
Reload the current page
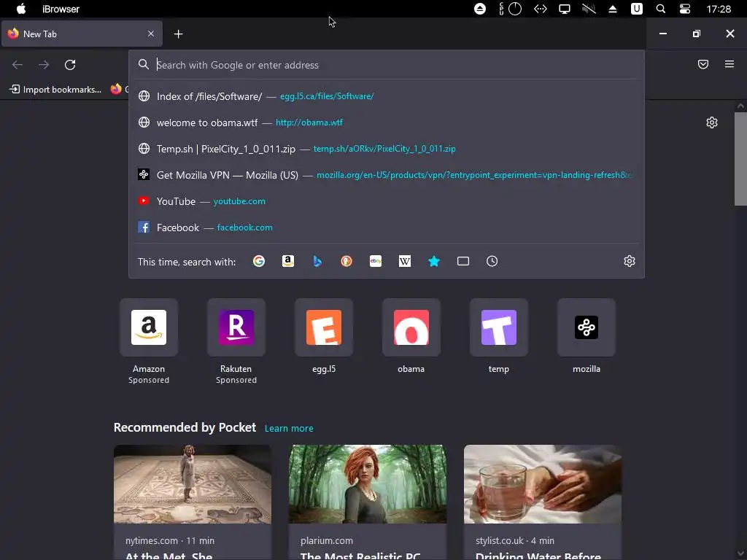(x=70, y=65)
